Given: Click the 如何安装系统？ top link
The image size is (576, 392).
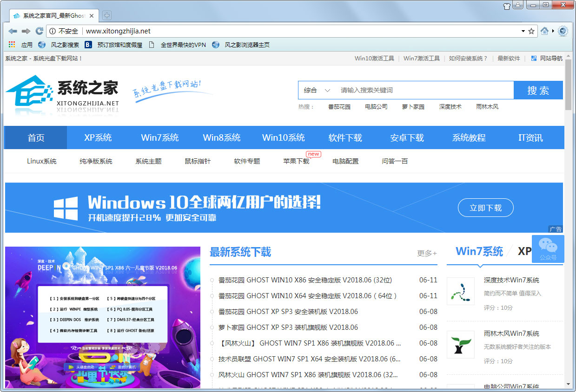Looking at the screenshot, I should [x=468, y=59].
